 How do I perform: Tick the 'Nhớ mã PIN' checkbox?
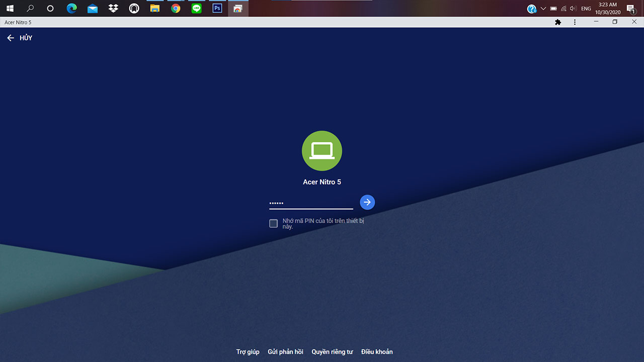[x=274, y=223]
